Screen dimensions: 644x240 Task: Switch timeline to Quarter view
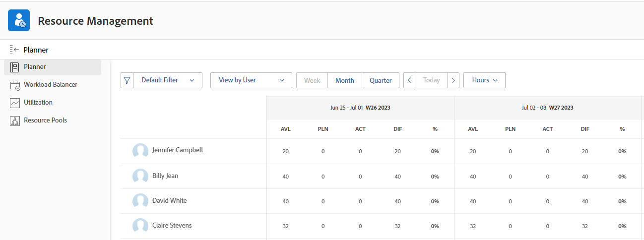(381, 80)
